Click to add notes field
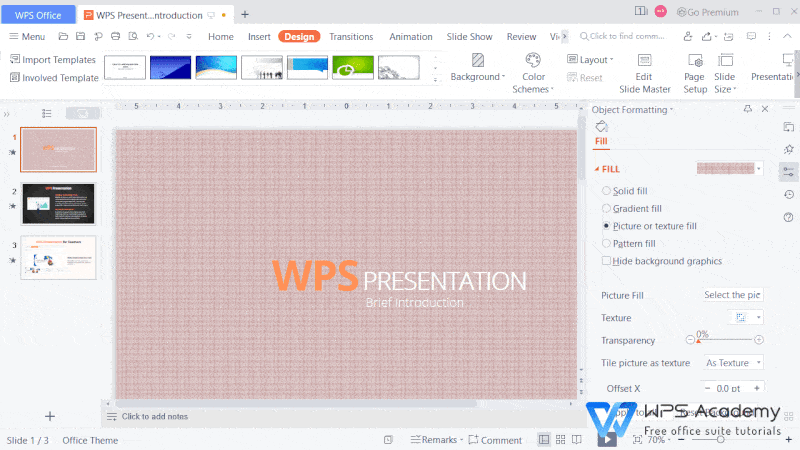 point(155,416)
